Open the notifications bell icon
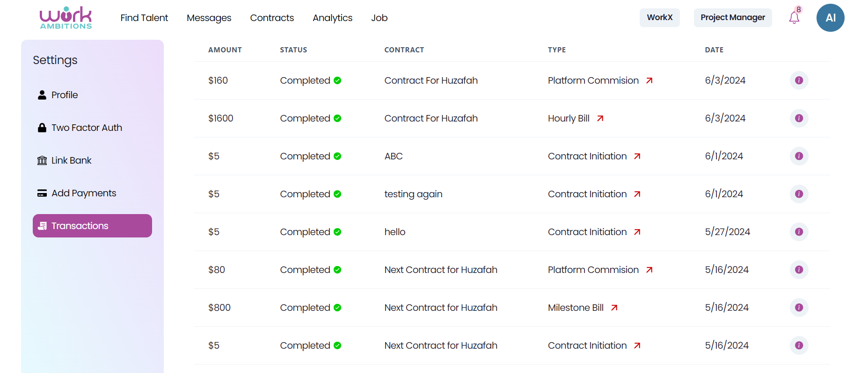868x373 pixels. click(x=794, y=18)
